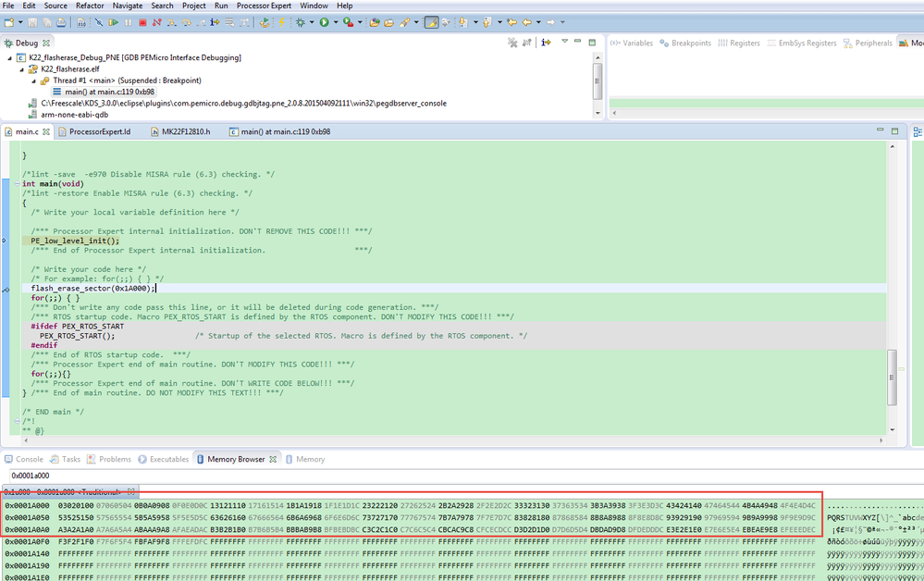Image resolution: width=924 pixels, height=581 pixels.
Task: Close the main.c editor tab
Action: point(46,131)
